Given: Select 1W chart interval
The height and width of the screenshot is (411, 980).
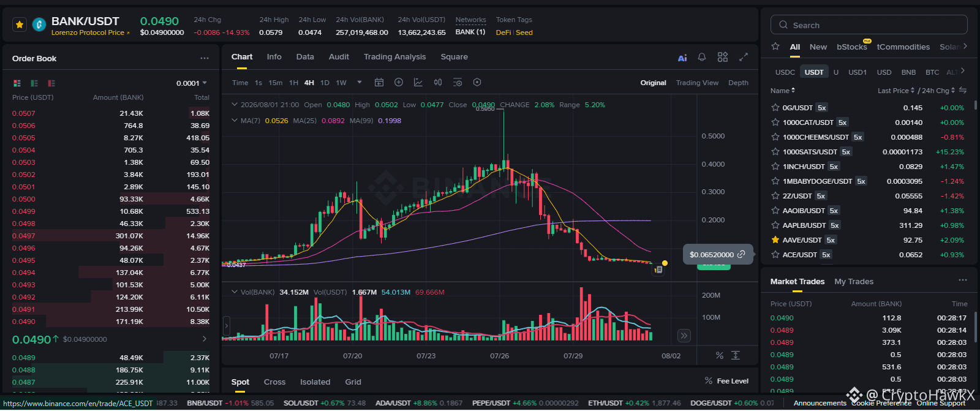Looking at the screenshot, I should pos(341,83).
